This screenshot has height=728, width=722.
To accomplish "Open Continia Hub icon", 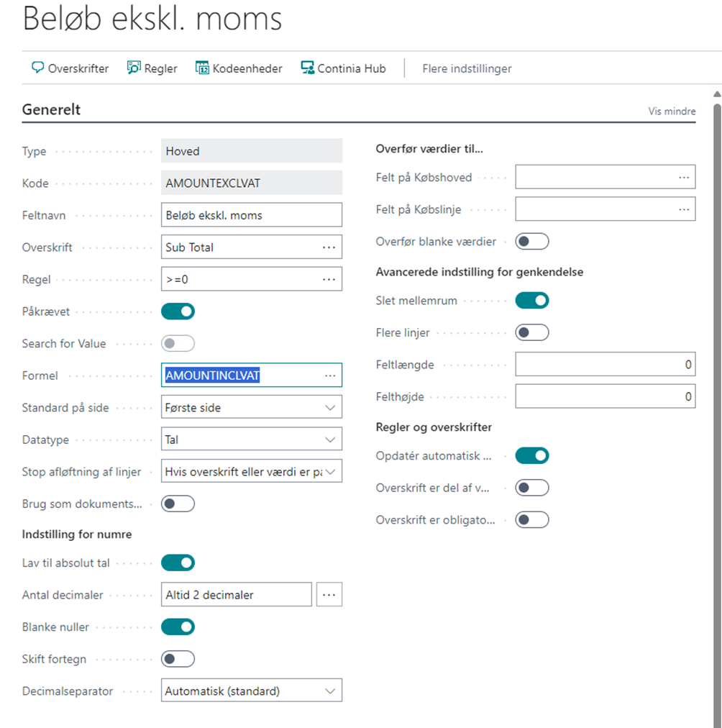I will coord(307,68).
